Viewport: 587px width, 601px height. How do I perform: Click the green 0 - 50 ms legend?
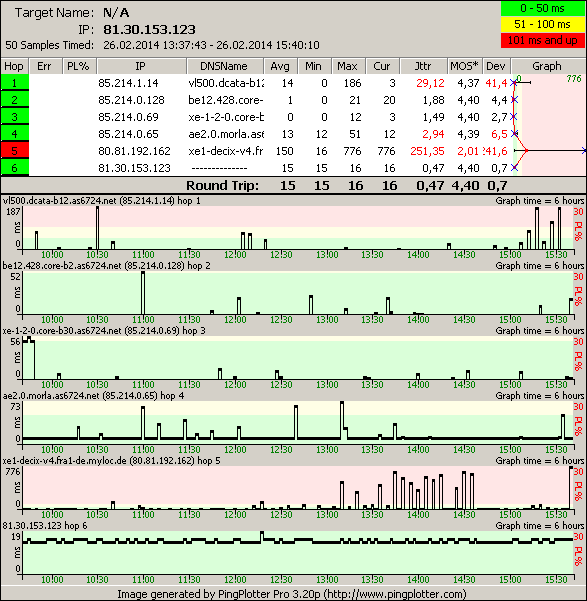click(543, 8)
